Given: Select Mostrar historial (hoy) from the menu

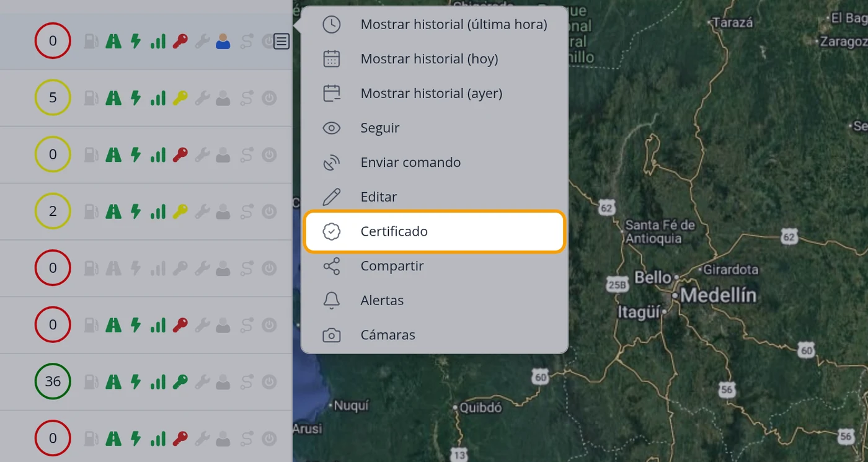Looking at the screenshot, I should 435,59.
